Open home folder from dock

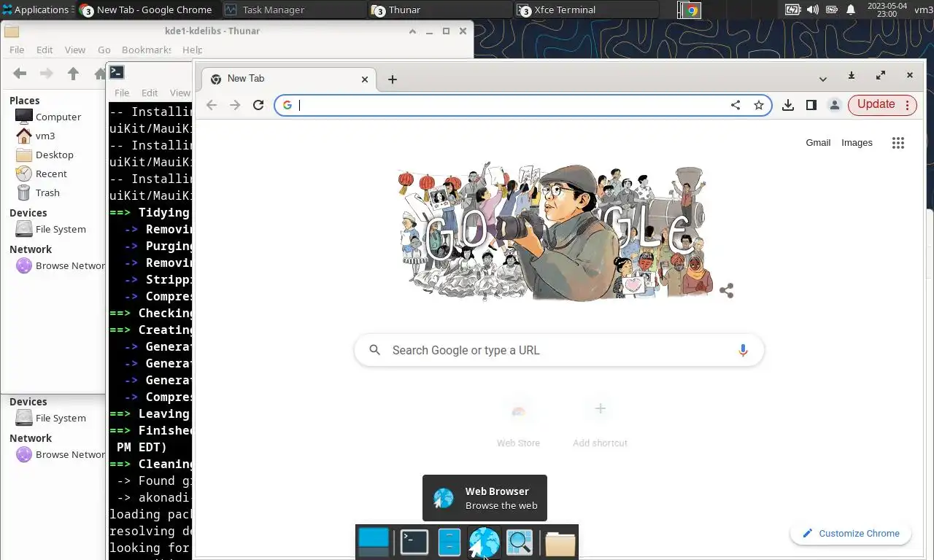(560, 543)
